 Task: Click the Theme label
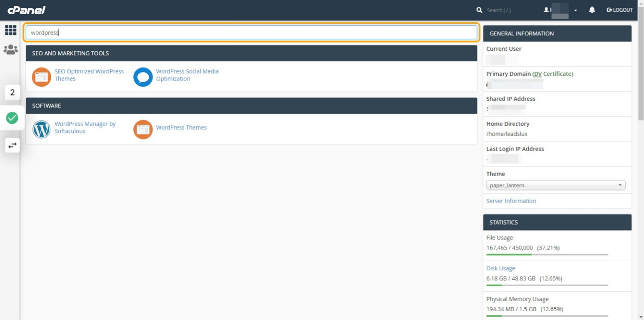coord(496,174)
